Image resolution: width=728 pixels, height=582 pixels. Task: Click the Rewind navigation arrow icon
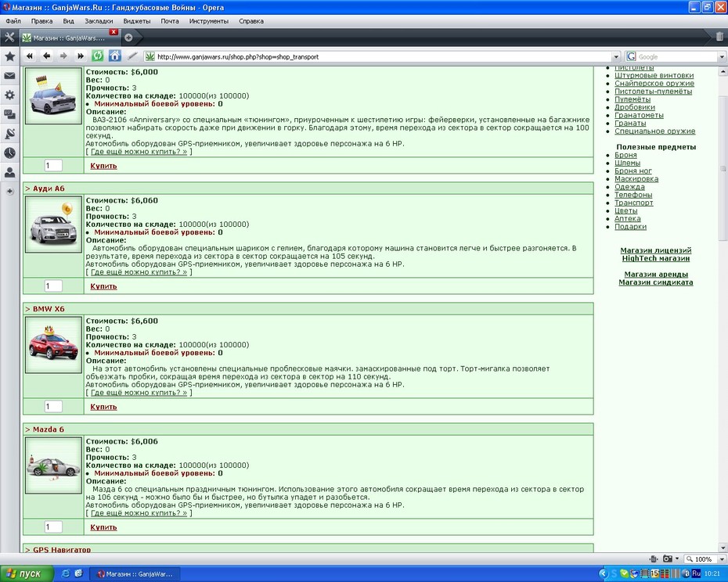[30, 56]
